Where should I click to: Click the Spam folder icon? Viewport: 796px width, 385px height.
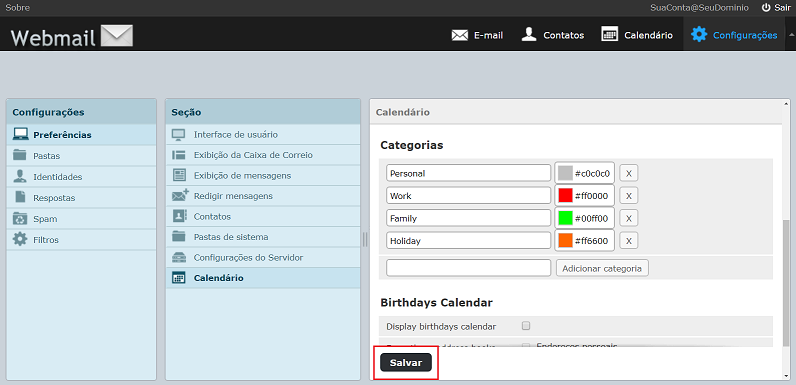pyautogui.click(x=20, y=218)
